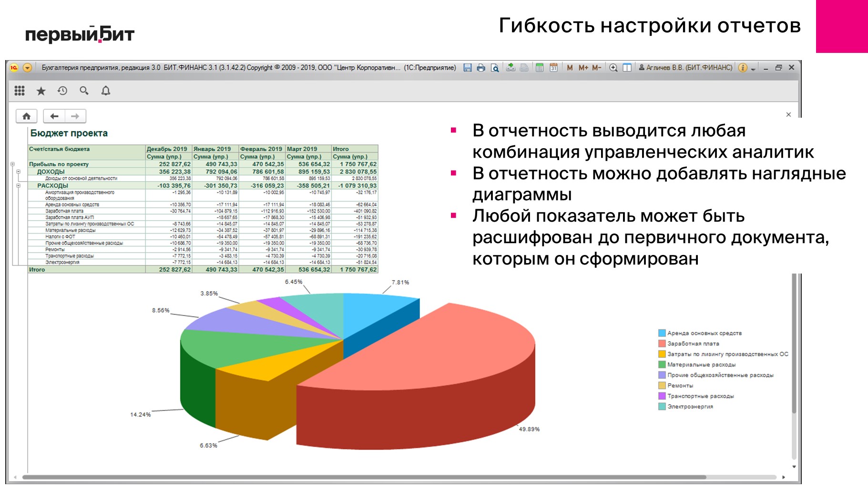The image size is (868, 488).
Task: Close the Бюджет проекта report tab with X
Action: click(x=788, y=114)
